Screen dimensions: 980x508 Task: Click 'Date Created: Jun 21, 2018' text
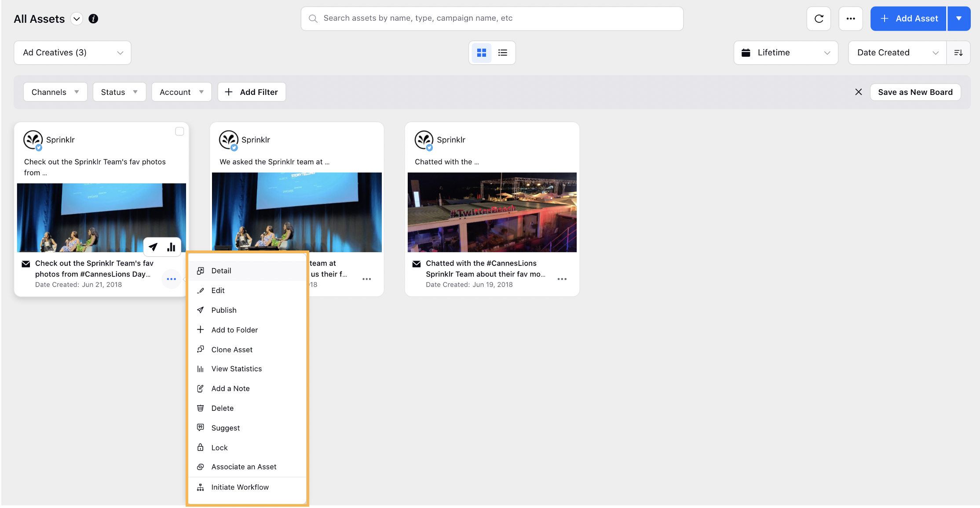click(x=78, y=285)
